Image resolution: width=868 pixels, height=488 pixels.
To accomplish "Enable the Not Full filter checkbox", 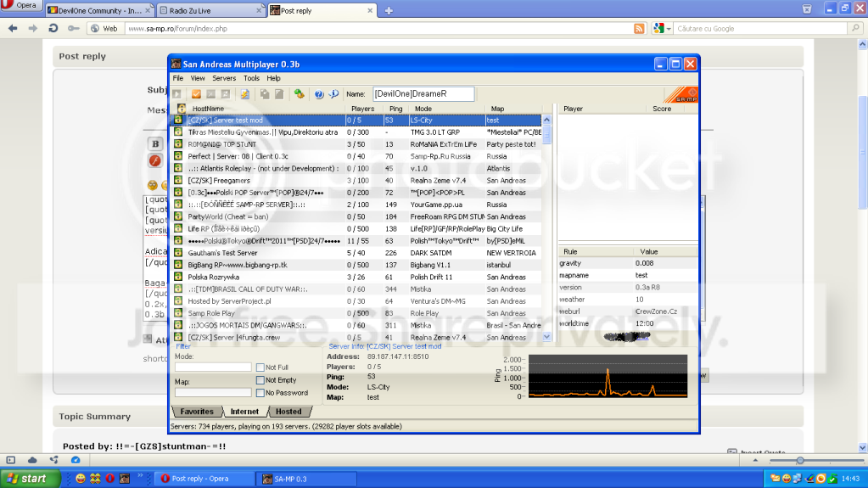I will tap(260, 367).
